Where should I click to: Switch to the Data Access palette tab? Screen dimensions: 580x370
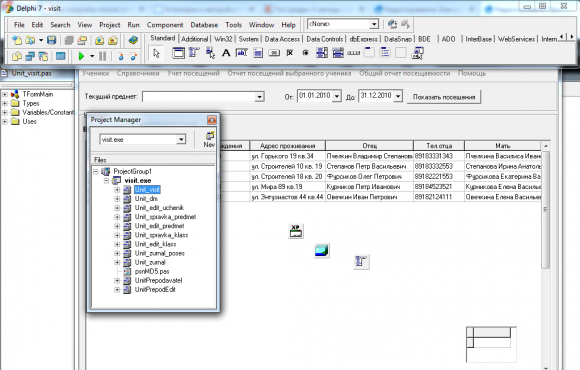coord(282,39)
